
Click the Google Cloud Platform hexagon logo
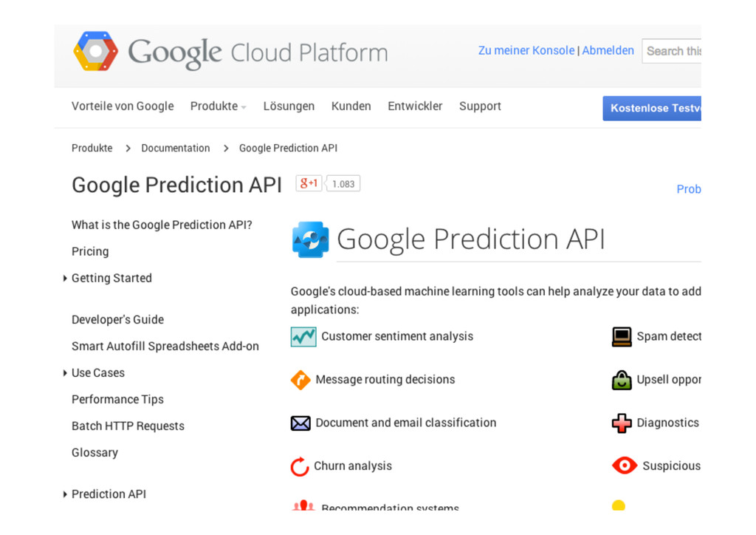click(x=95, y=51)
